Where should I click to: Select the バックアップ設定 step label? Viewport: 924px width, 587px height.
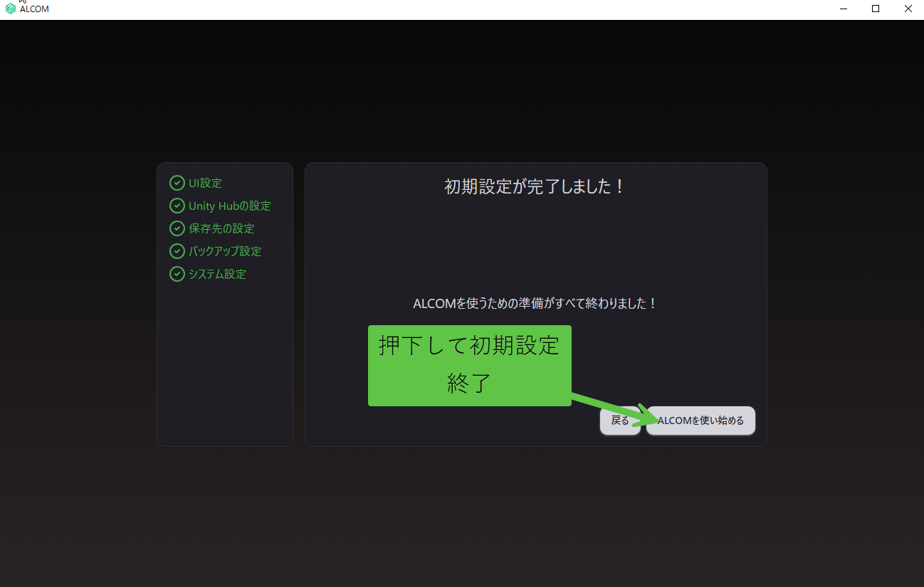pos(225,251)
